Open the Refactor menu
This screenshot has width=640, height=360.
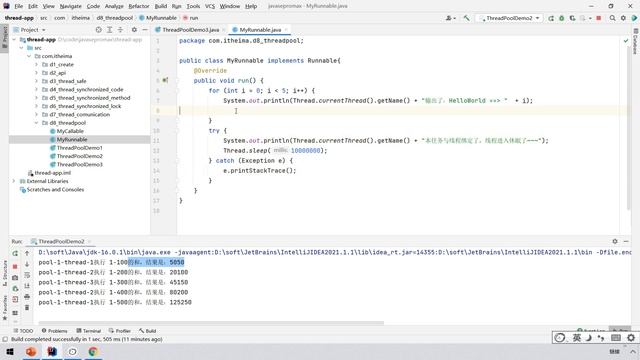point(139,6)
